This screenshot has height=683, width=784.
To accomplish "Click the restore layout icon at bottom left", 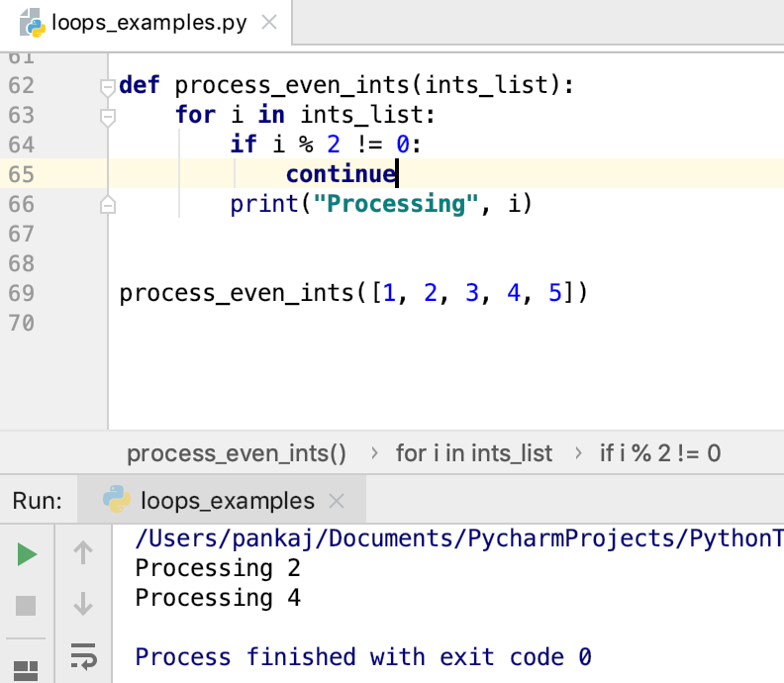I will pyautogui.click(x=26, y=671).
